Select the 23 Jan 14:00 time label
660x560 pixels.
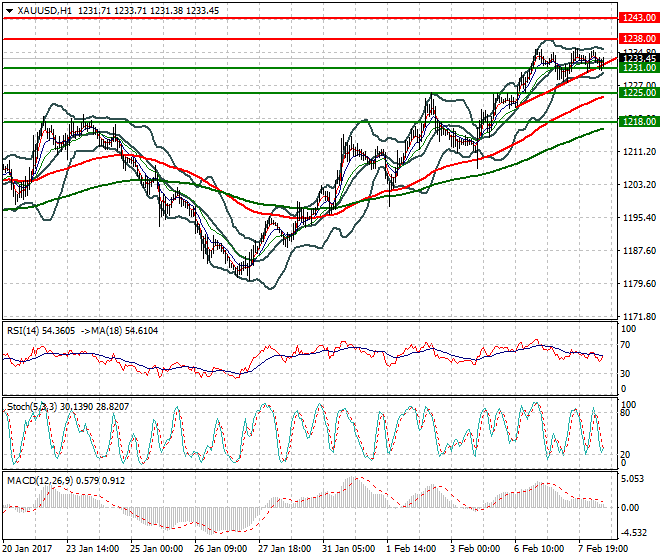pyautogui.click(x=93, y=549)
